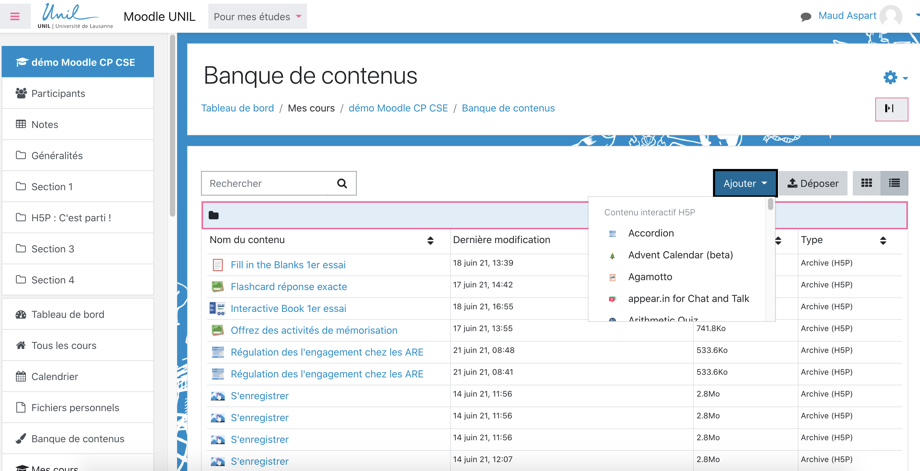Toggle the side block drawer button
This screenshot has height=471, width=920.
(x=890, y=108)
